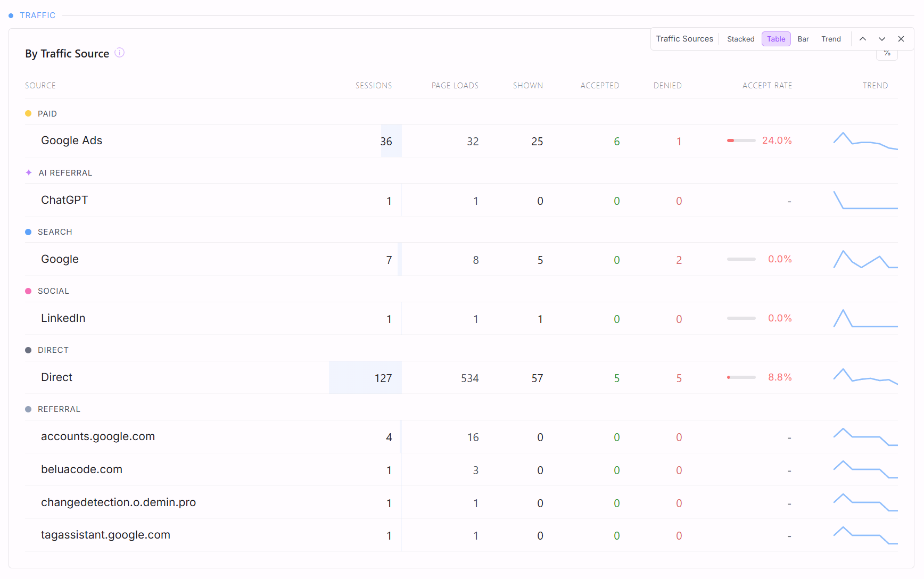Click the REFERRAL group label

coord(59,409)
